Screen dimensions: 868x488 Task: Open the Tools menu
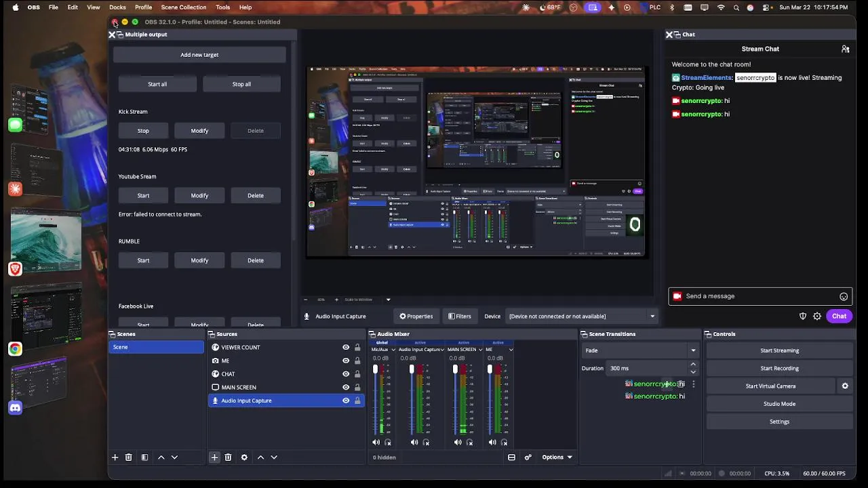tap(222, 7)
